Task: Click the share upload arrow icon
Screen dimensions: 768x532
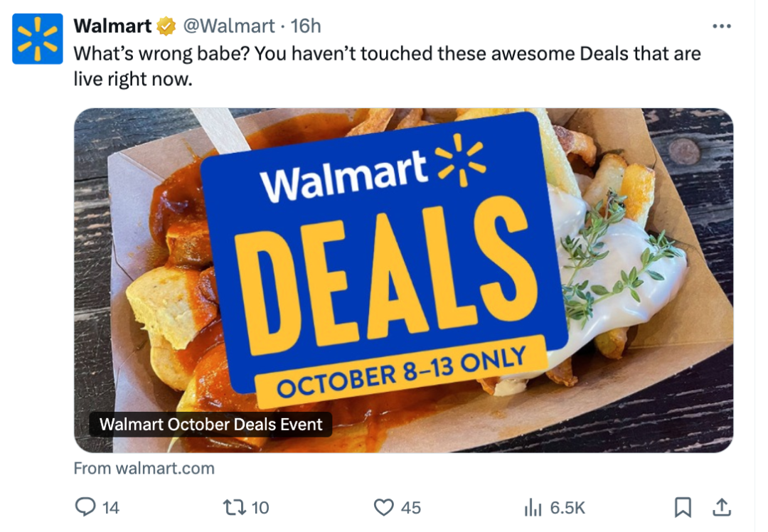Action: coord(722,508)
